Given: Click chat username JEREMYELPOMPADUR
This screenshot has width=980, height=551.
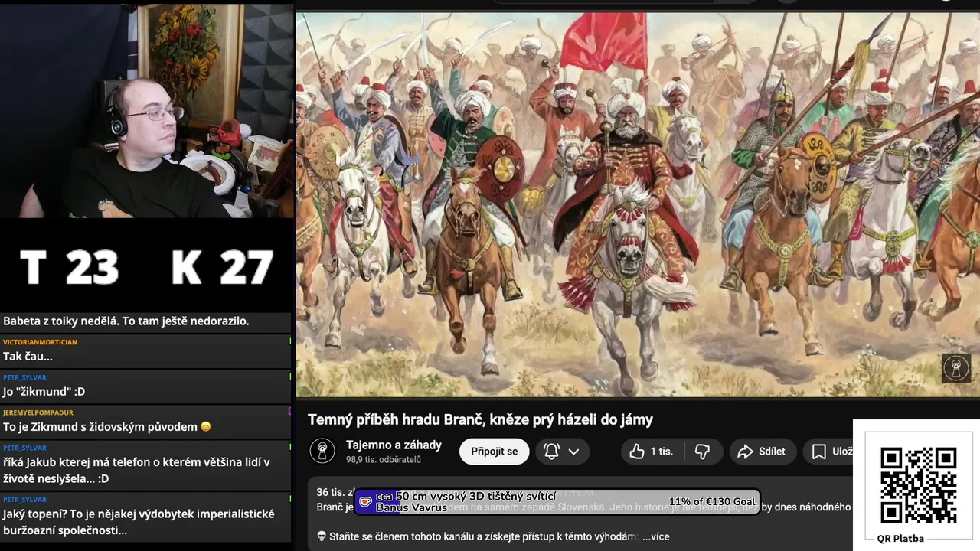Looking at the screenshot, I should coord(38,412).
